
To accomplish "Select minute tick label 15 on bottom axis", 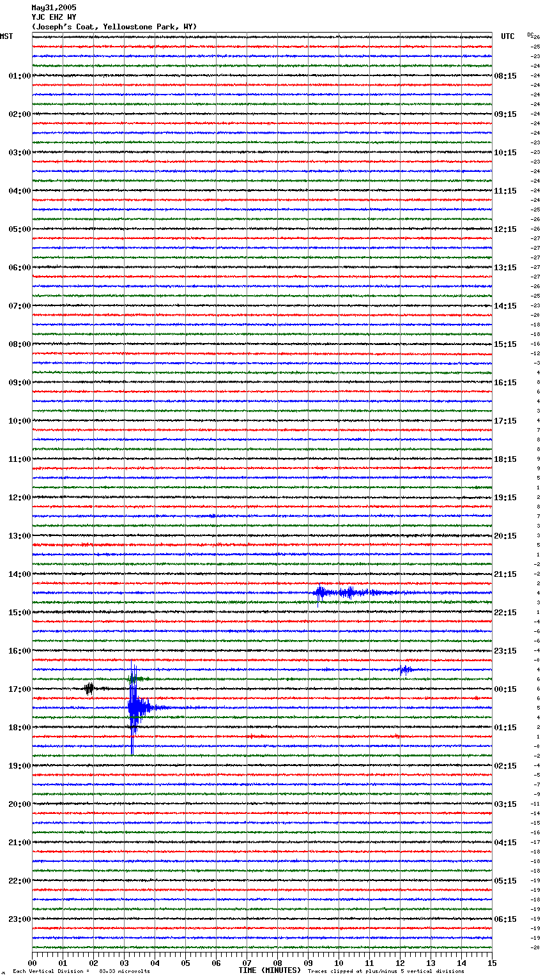I will coord(492,963).
